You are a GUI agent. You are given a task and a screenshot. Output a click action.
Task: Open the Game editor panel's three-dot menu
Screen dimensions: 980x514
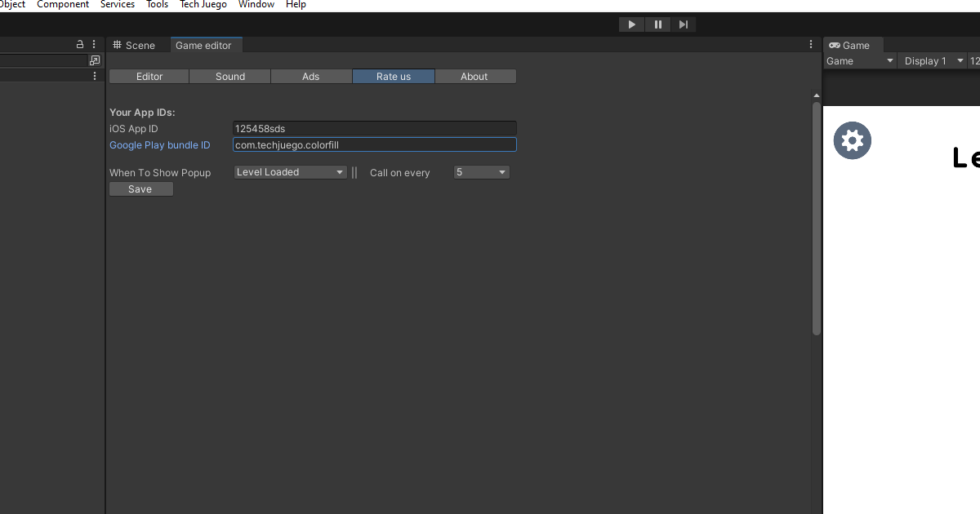(x=811, y=44)
